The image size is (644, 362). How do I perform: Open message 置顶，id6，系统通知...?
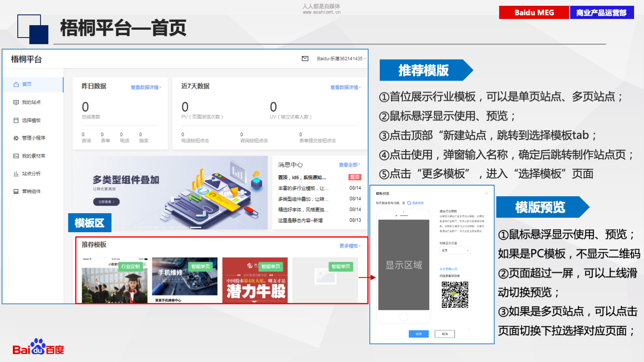[302, 177]
